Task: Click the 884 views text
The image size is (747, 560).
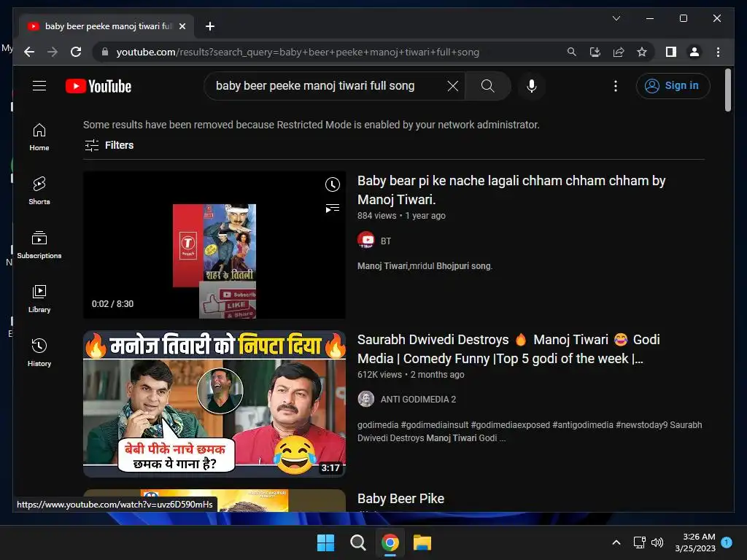Action: (x=377, y=216)
